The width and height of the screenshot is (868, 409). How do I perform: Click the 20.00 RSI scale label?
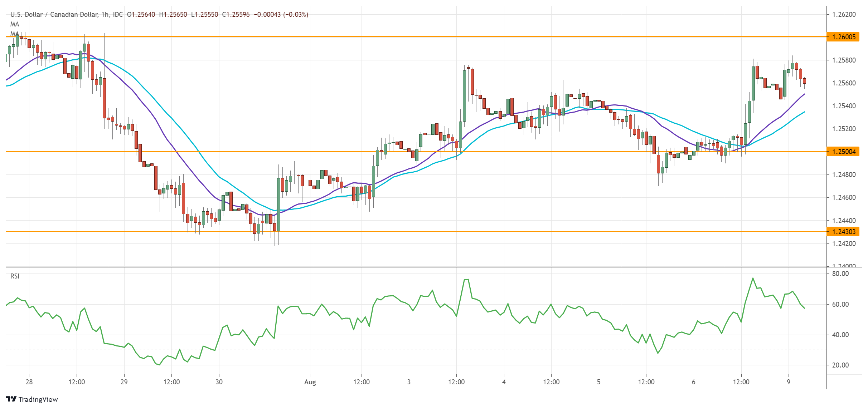(840, 365)
